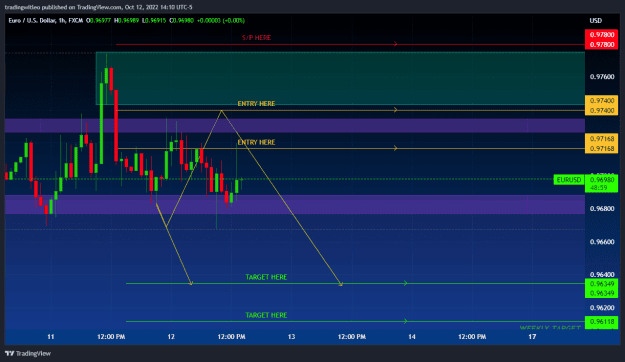Click the published-by header text line
Image resolution: width=625 pixels, height=362 pixels.
(98, 7)
